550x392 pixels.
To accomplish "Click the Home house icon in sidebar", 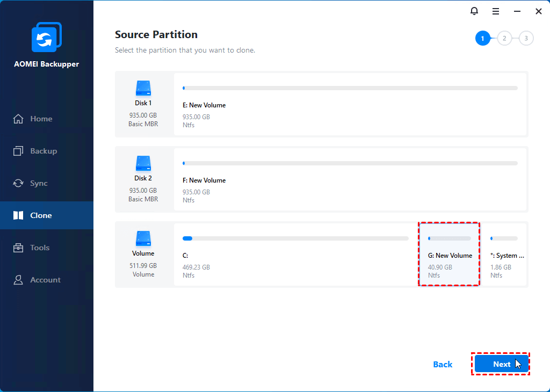I will click(18, 119).
